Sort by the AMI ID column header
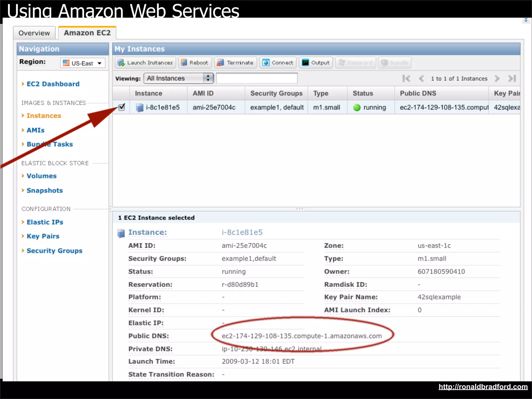 (216, 93)
